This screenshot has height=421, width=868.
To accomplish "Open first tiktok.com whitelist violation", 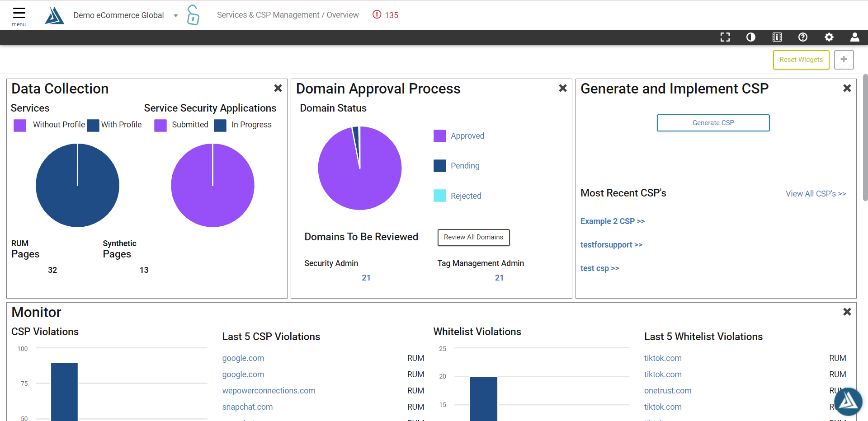I will click(x=663, y=358).
